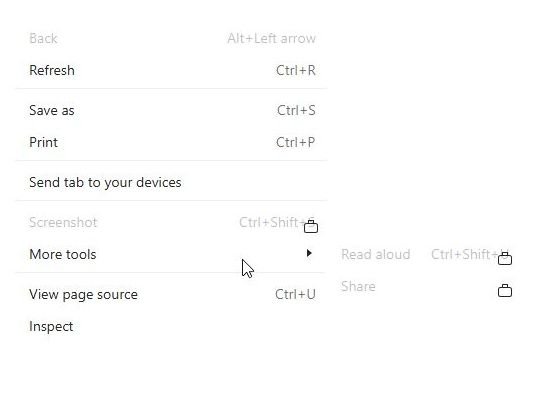Click the briefcase icon beside Screenshot
This screenshot has height=394, width=533.
[311, 226]
